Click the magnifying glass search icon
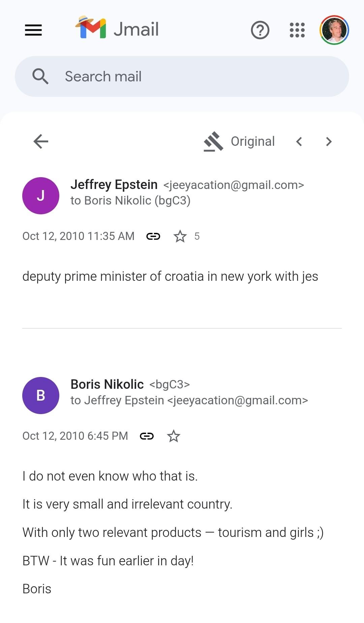 (40, 76)
